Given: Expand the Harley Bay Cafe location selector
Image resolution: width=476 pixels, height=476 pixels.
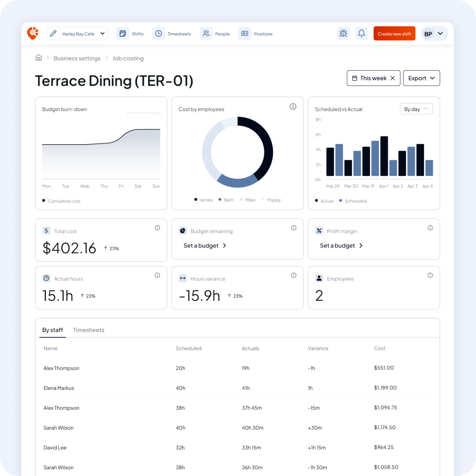Looking at the screenshot, I should point(102,33).
